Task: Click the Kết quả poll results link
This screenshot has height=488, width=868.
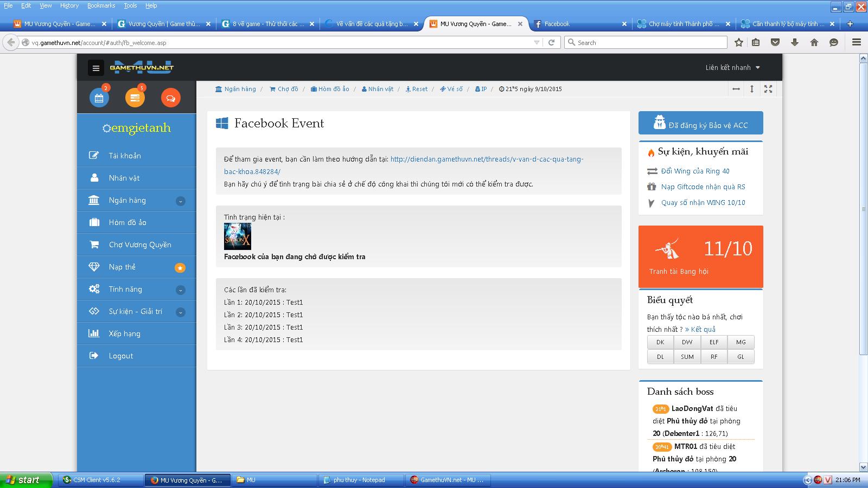Action: pyautogui.click(x=700, y=330)
